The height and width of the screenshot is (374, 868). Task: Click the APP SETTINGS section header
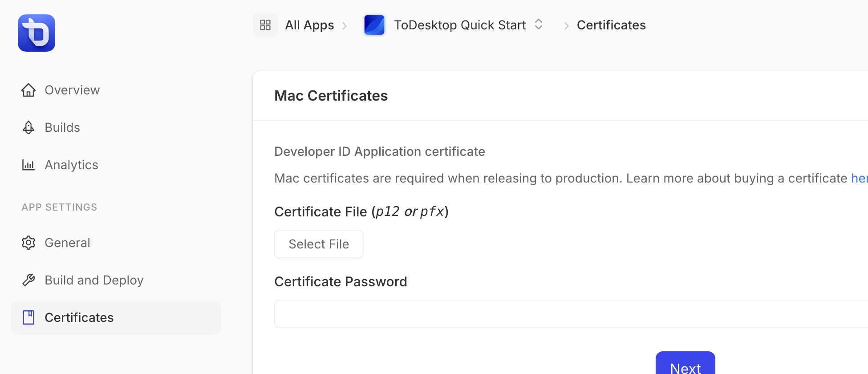(59, 207)
